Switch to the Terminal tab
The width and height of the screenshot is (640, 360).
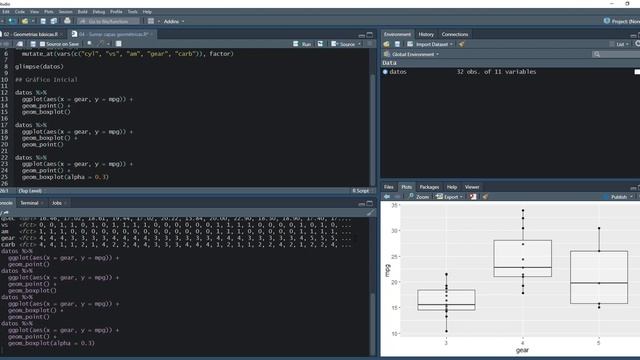tap(29, 203)
